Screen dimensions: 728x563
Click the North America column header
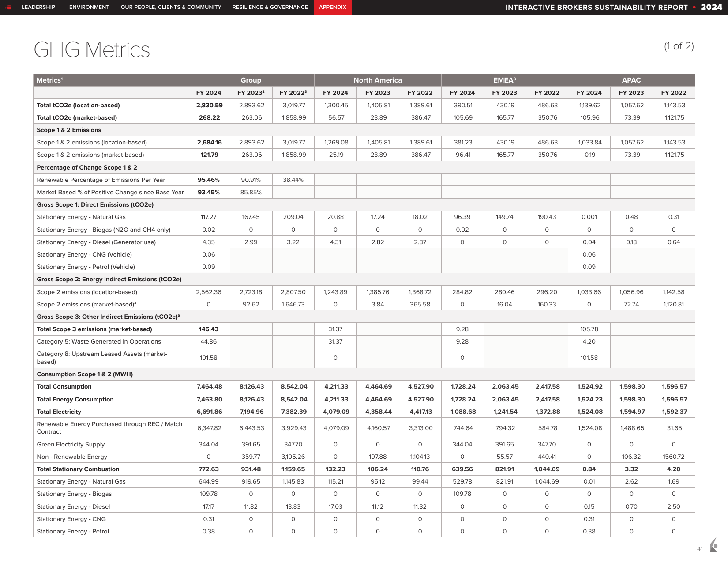point(378,80)
